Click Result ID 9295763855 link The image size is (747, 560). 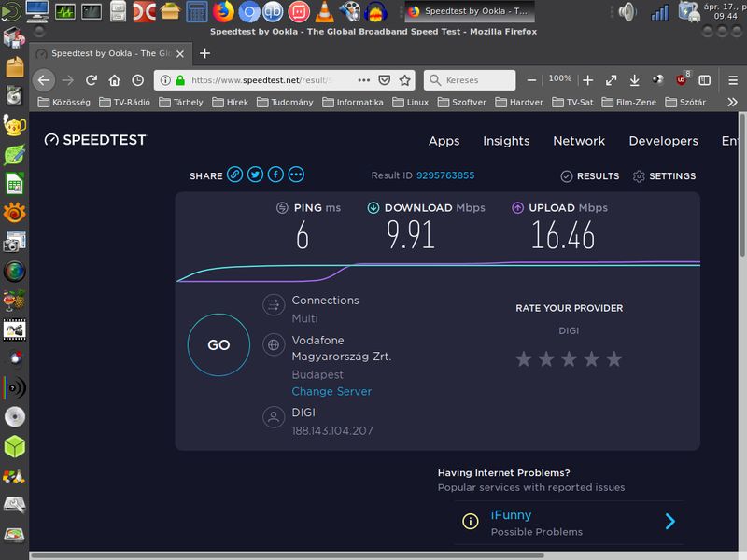445,175
